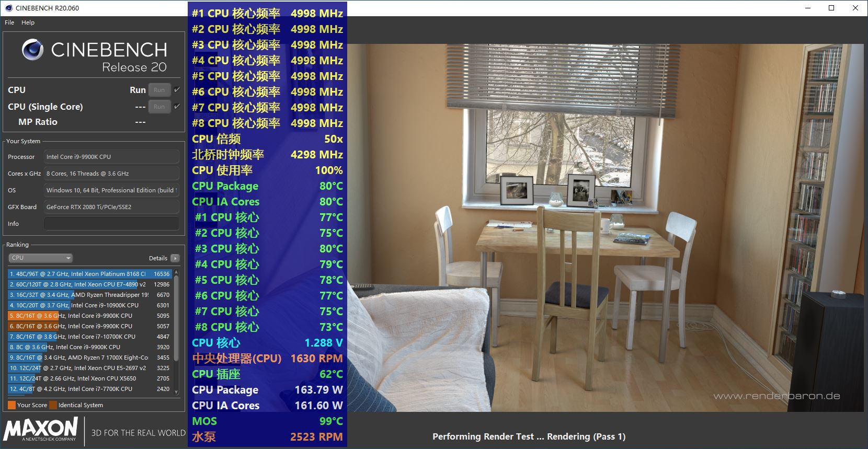
Task: Select ranking row Core i9-10900K CPU
Action: tap(89, 305)
